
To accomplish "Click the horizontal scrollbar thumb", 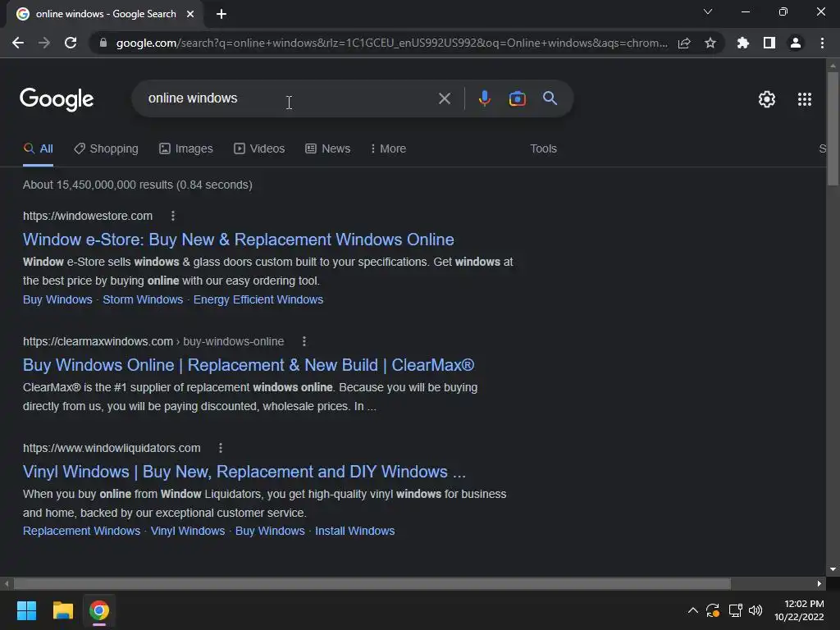I will click(372, 583).
